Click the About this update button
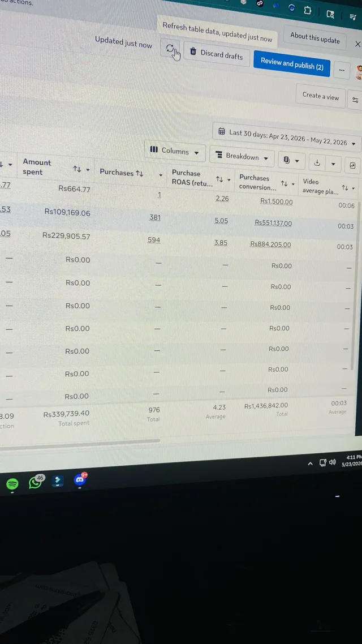 point(315,38)
